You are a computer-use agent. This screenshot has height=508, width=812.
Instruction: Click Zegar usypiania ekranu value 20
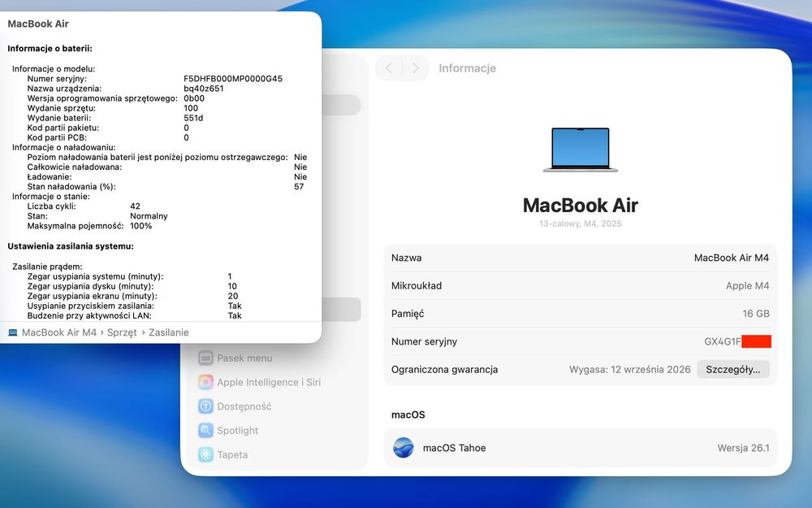pyautogui.click(x=233, y=296)
